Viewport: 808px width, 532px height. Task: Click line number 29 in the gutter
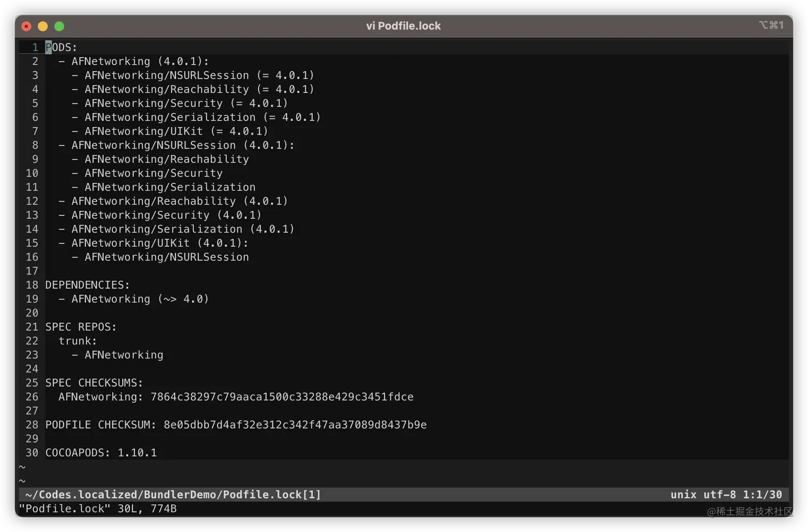coord(32,439)
